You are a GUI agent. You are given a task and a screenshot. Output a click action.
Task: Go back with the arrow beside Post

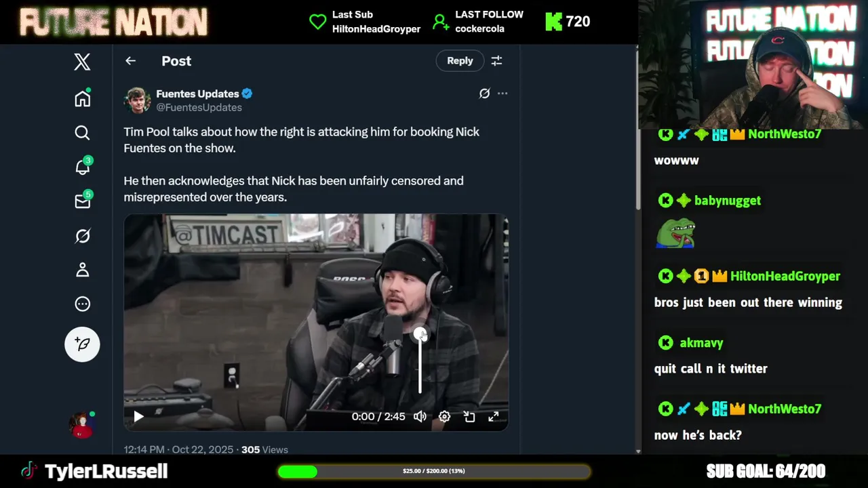click(131, 61)
